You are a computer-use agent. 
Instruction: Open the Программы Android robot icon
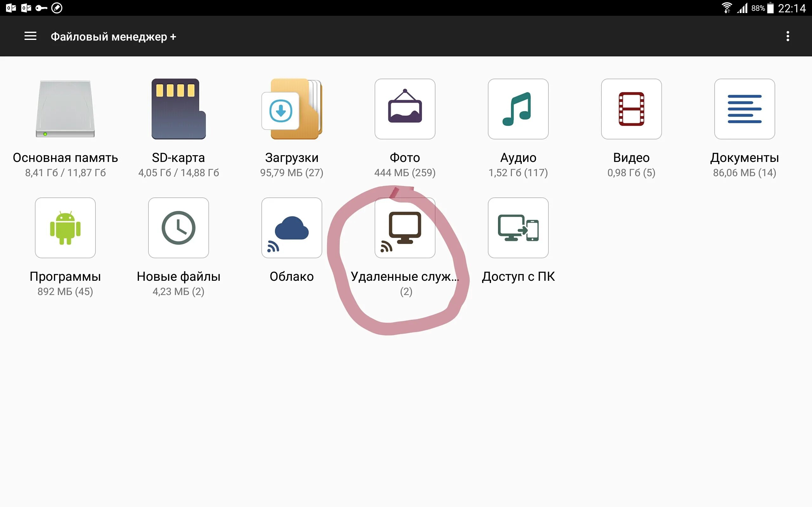[x=65, y=228]
